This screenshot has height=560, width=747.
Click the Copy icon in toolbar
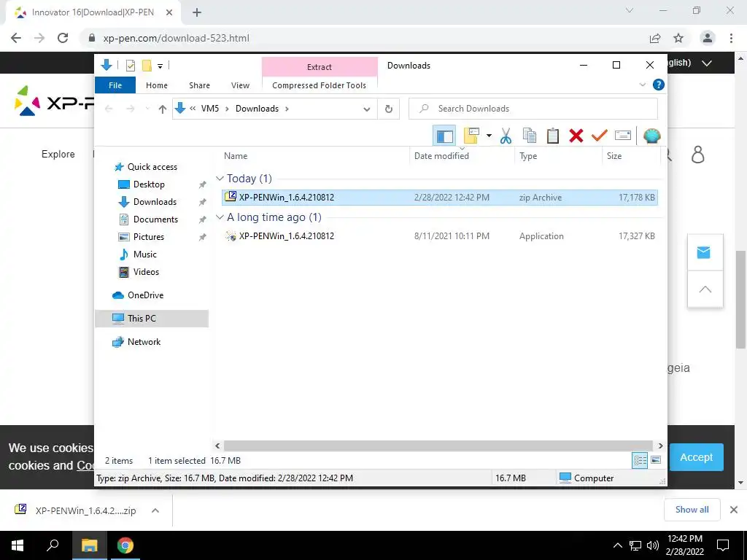(x=530, y=136)
